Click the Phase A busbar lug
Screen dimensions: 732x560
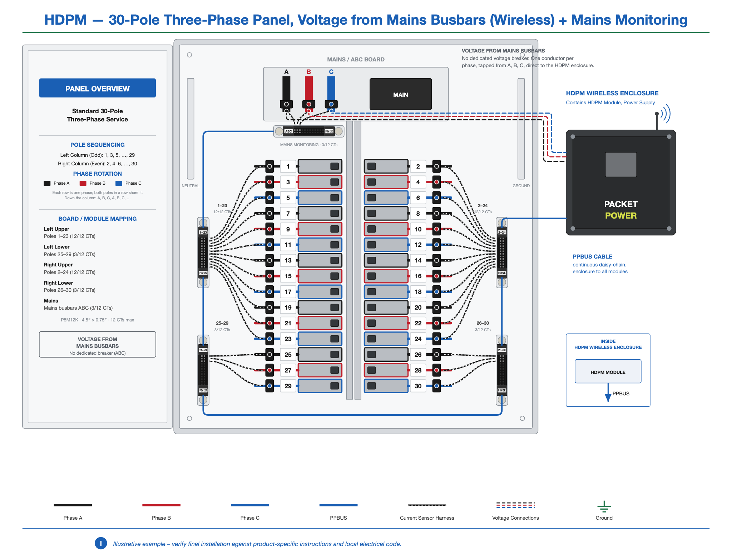click(286, 104)
